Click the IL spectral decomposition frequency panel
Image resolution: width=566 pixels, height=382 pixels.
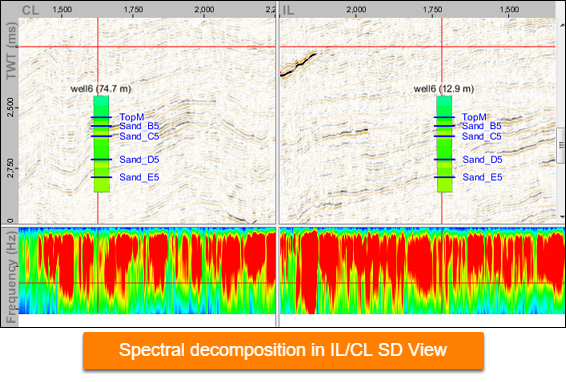click(x=422, y=270)
